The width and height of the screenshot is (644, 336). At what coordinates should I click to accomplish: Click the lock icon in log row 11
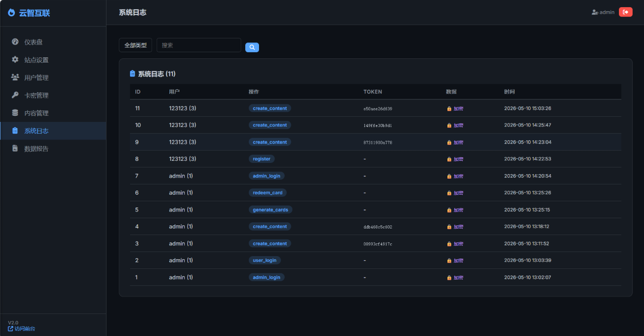click(449, 109)
